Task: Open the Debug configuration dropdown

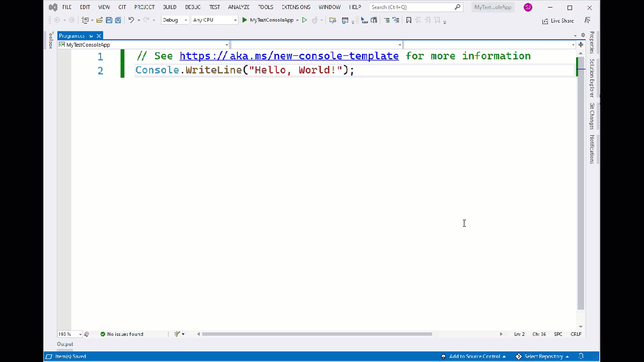Action: (x=175, y=20)
